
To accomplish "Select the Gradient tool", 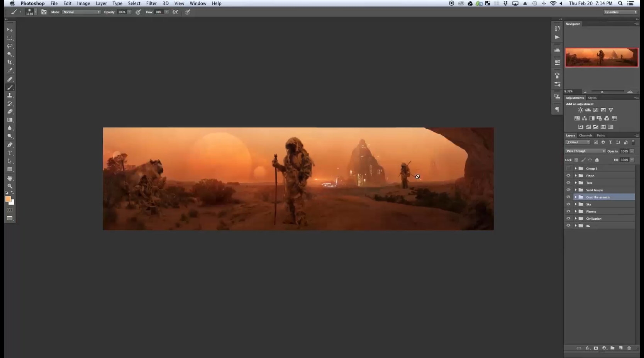I will tap(10, 120).
